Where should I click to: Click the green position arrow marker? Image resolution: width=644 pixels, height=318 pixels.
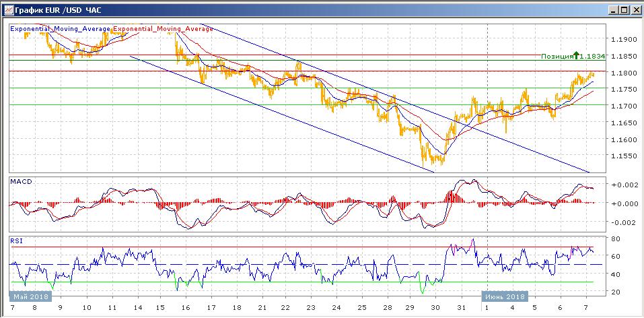click(x=577, y=57)
